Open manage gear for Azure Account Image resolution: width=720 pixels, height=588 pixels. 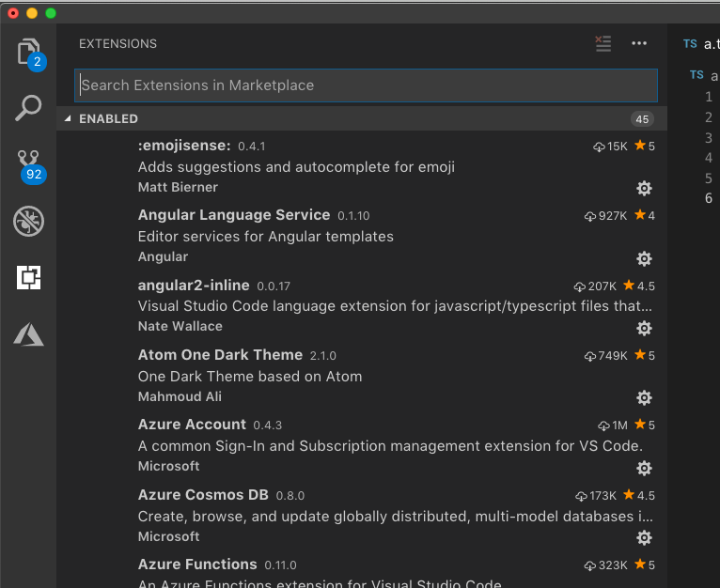tap(644, 468)
